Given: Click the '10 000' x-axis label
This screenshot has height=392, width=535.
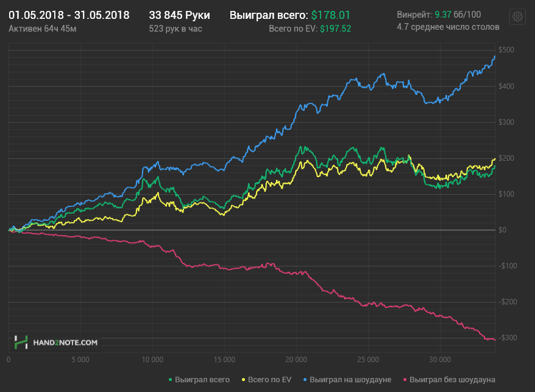Looking at the screenshot, I should tap(152, 360).
